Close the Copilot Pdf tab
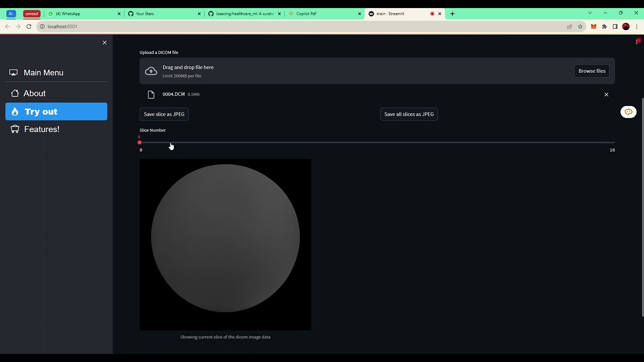Screen dimensions: 644x362 (x=359, y=14)
